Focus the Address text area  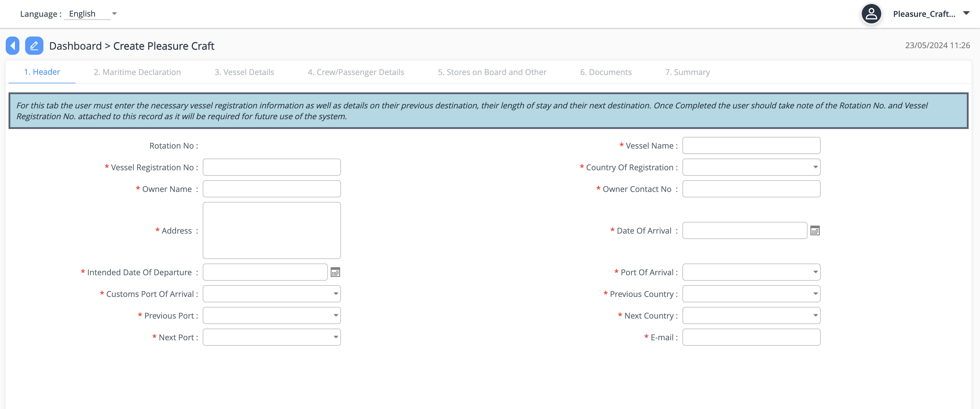[x=271, y=230]
